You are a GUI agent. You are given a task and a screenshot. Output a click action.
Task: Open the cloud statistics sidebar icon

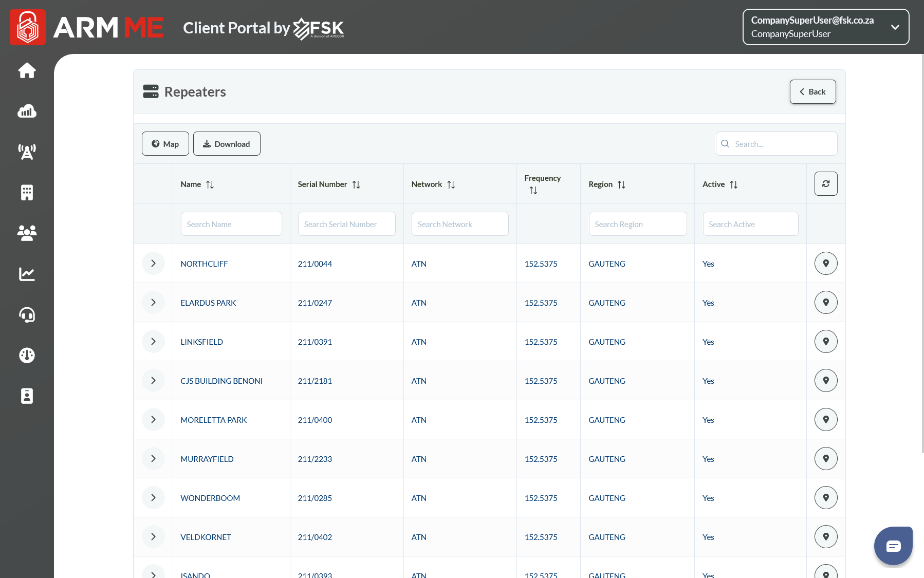pos(27,111)
